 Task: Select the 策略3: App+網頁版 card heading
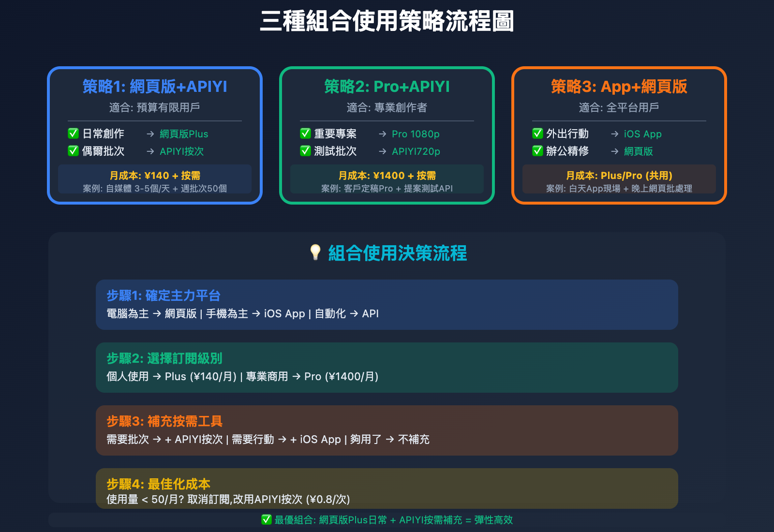[619, 87]
